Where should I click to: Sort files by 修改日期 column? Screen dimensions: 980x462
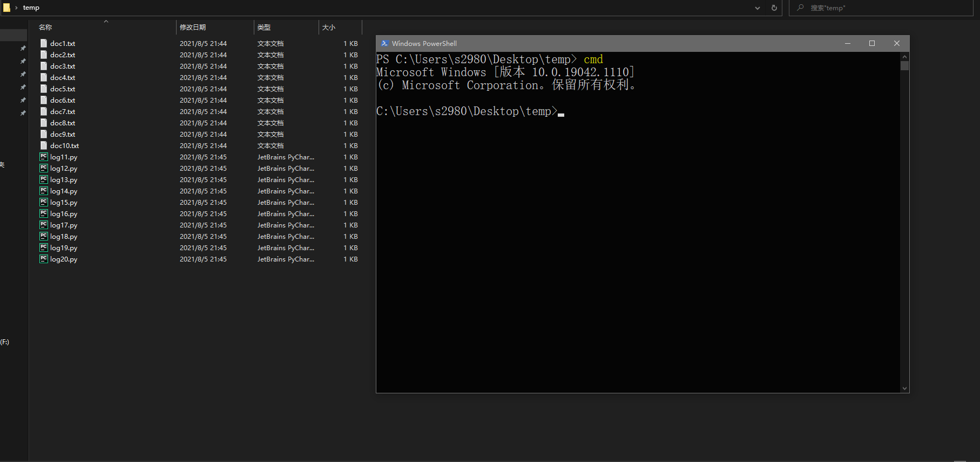coord(193,27)
